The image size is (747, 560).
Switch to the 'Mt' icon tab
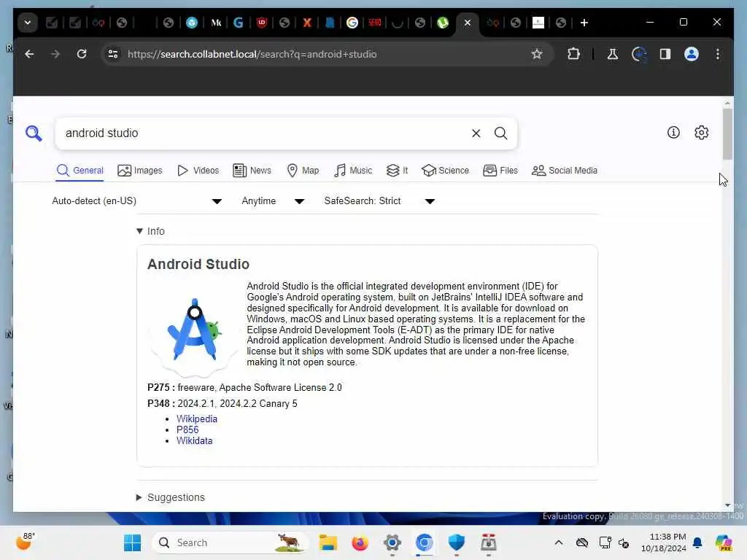(x=216, y=23)
